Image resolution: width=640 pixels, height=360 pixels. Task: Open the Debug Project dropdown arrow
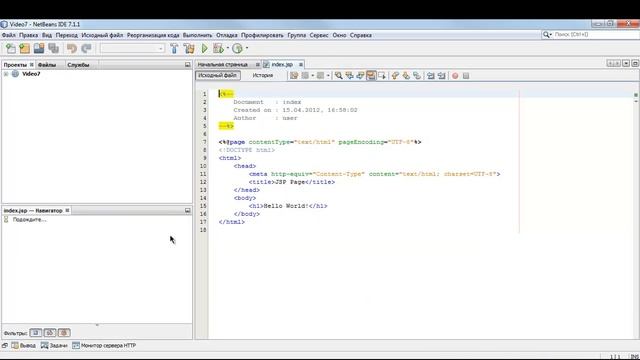pos(228,49)
